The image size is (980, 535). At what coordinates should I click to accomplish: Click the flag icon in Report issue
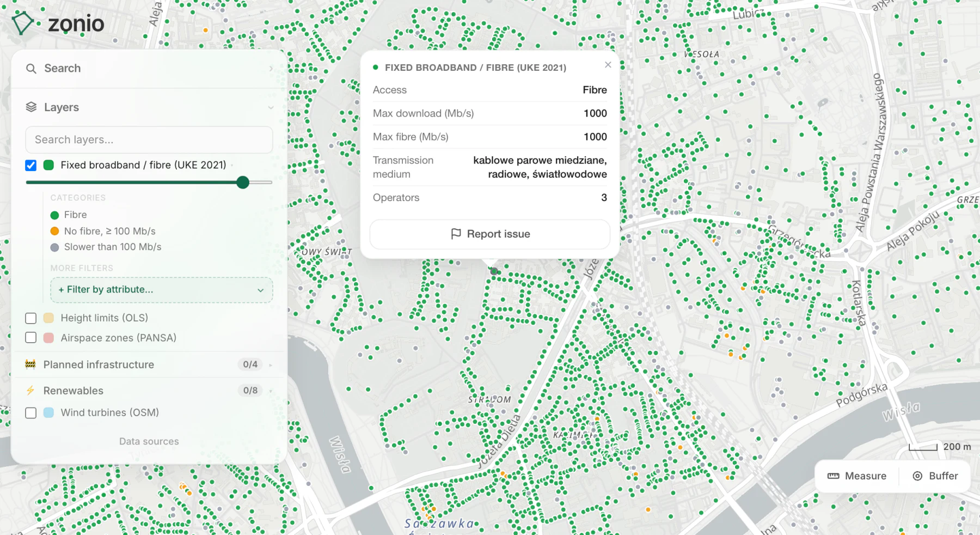click(456, 234)
